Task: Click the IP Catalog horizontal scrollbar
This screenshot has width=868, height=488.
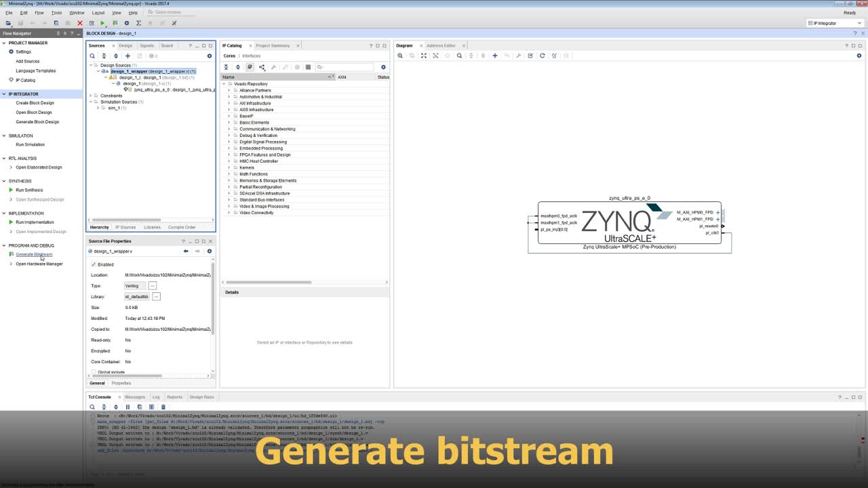Action: click(x=269, y=283)
